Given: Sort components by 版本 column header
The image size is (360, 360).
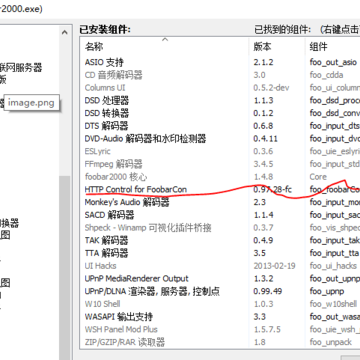Looking at the screenshot, I should point(277,47).
